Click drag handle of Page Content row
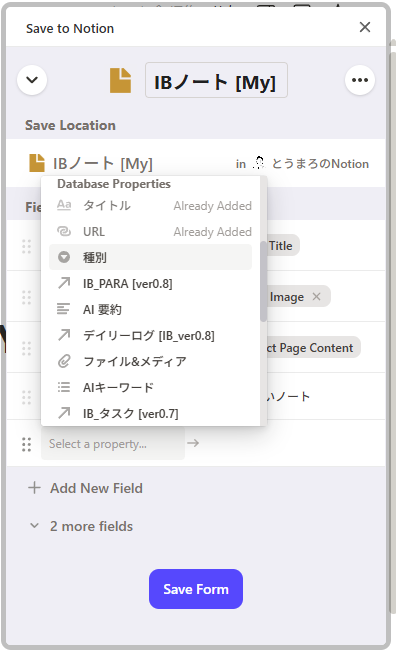 point(26,348)
